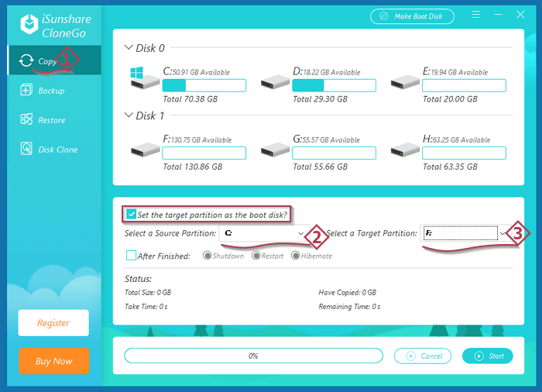Select the Hibernate radio option
Viewport: 542px width, 392px height.
click(295, 256)
